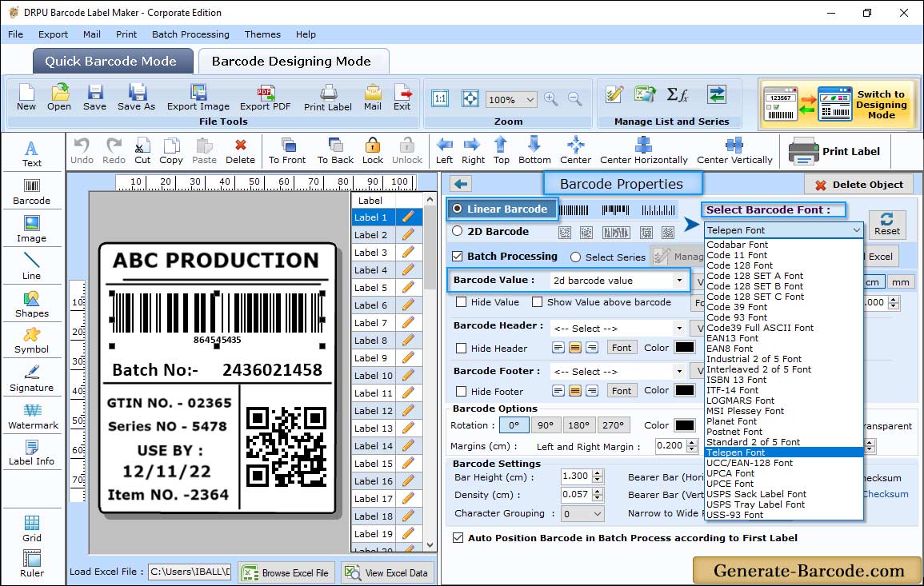Click Center Horizontally alignment icon

pyautogui.click(x=643, y=151)
